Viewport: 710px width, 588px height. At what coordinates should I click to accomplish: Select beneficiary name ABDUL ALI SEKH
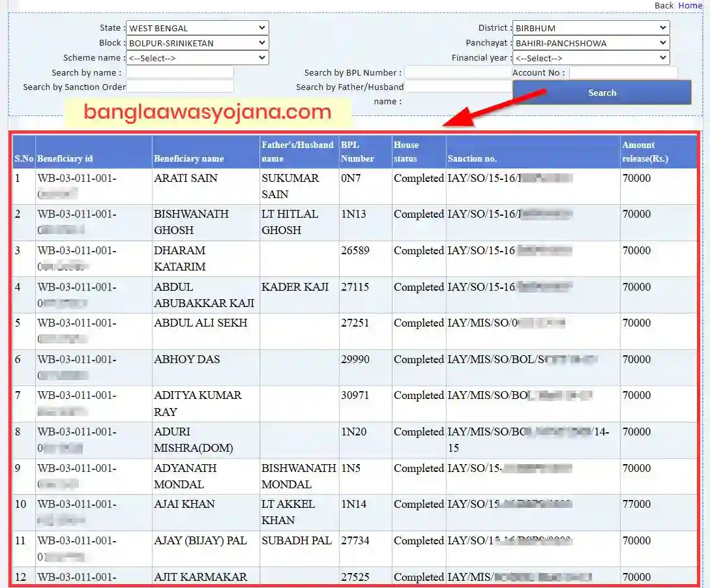point(201,323)
